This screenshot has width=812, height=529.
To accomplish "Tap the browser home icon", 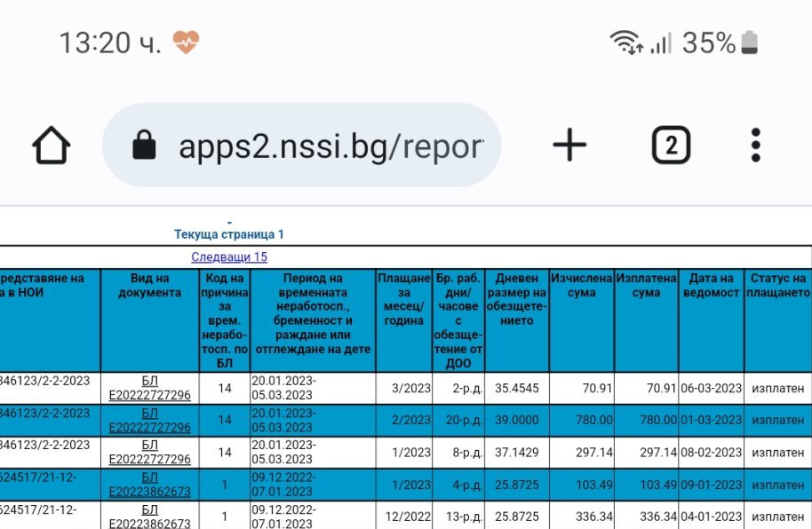I will tap(52, 146).
